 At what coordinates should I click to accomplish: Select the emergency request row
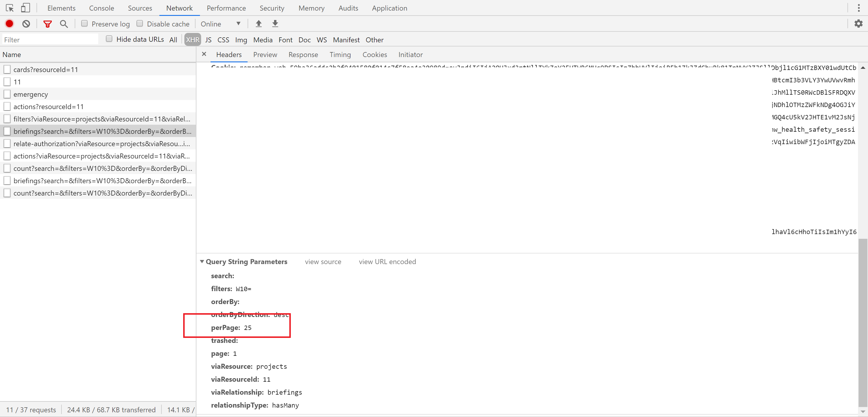coord(31,94)
